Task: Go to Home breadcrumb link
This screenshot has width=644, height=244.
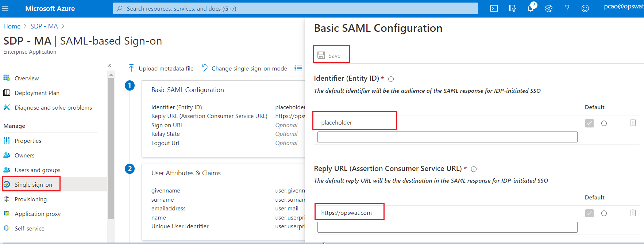Action: click(12, 26)
